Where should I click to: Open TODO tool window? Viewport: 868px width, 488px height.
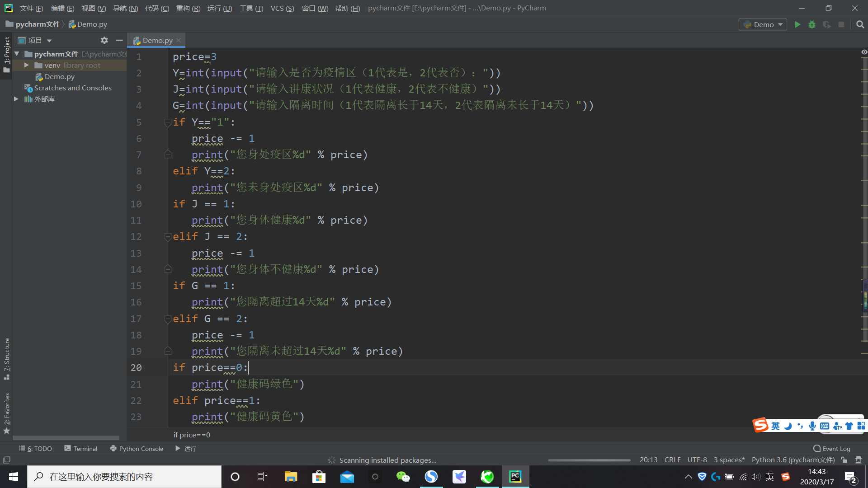tap(35, 449)
